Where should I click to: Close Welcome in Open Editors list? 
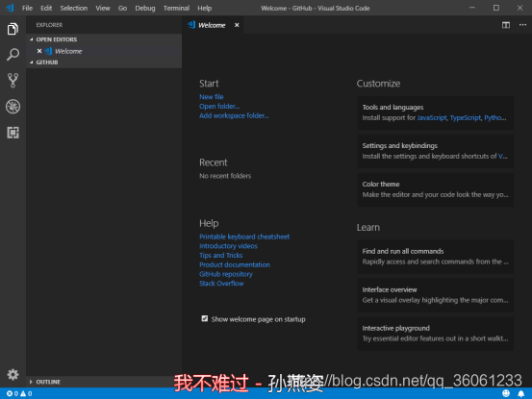39,51
